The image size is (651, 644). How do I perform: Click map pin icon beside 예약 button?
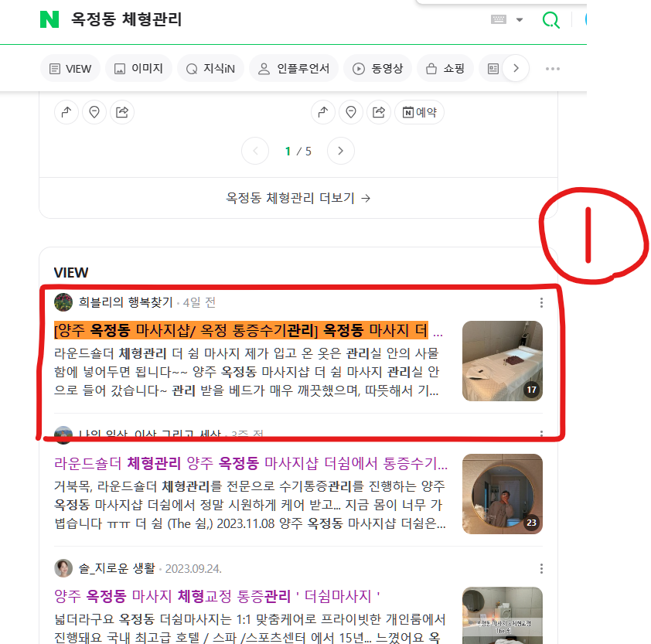[x=351, y=112]
